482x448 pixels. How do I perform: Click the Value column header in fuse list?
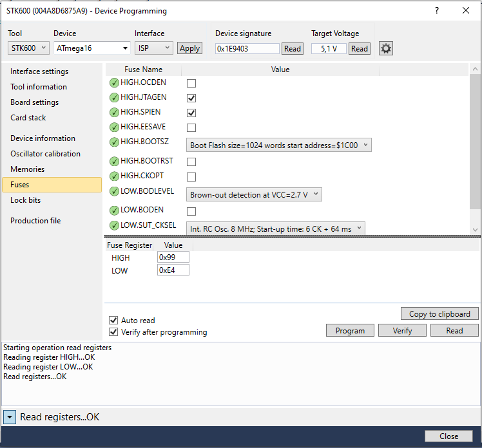tap(280, 70)
